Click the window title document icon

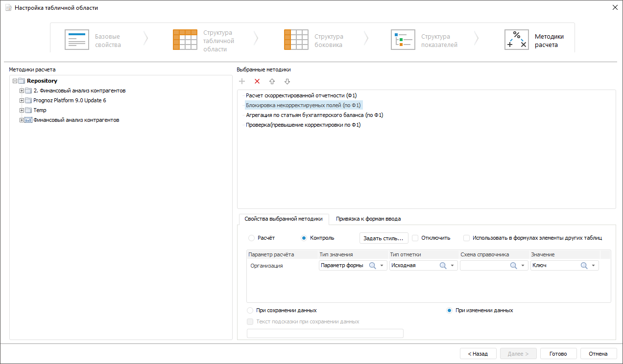pyautogui.click(x=8, y=8)
